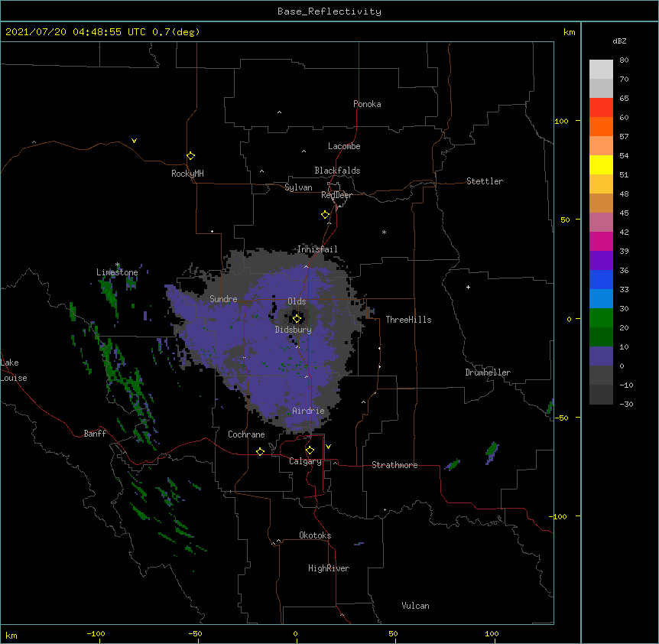
Task: Click the Cochrane city label
Action: point(246,434)
